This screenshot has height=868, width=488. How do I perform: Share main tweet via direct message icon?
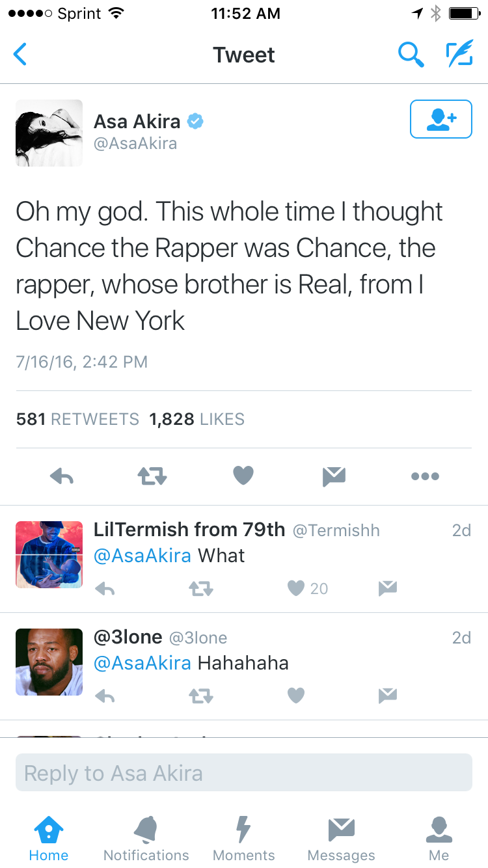click(x=334, y=477)
